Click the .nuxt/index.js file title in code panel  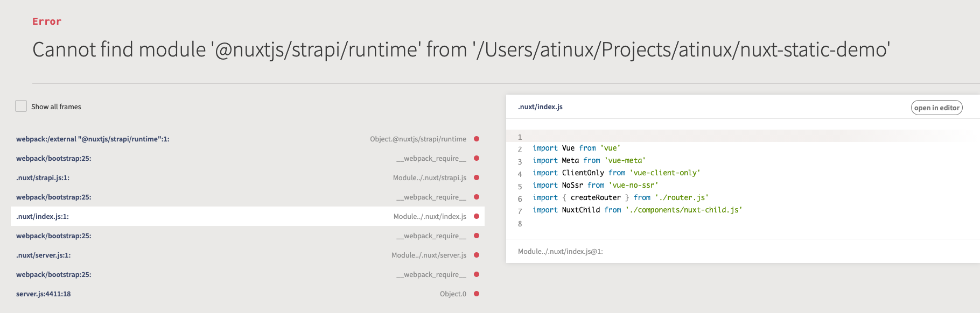click(x=540, y=106)
